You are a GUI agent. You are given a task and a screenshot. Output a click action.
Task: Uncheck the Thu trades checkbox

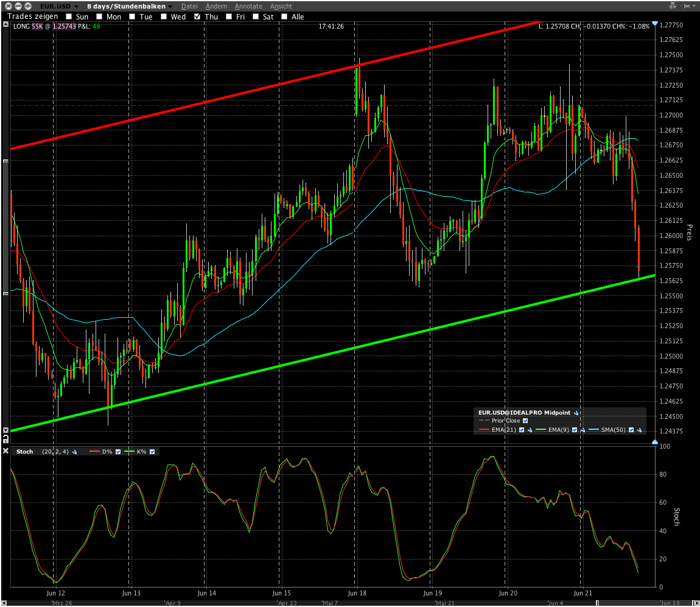[197, 16]
